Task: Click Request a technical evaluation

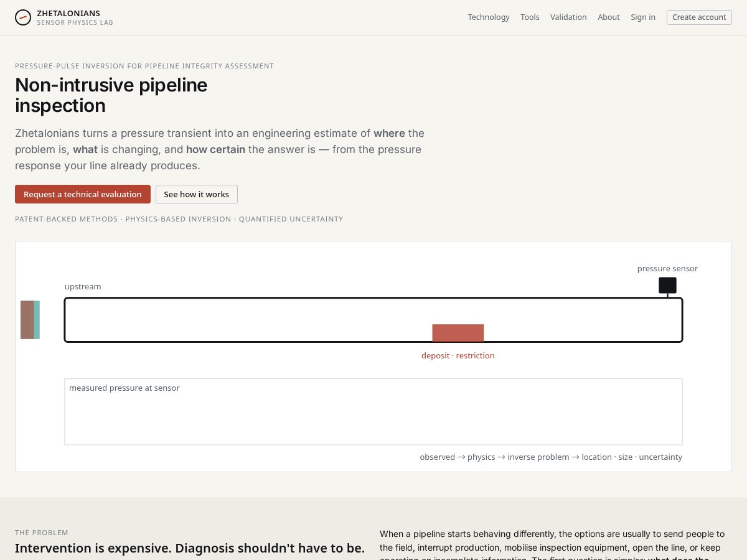Action: click(x=83, y=194)
